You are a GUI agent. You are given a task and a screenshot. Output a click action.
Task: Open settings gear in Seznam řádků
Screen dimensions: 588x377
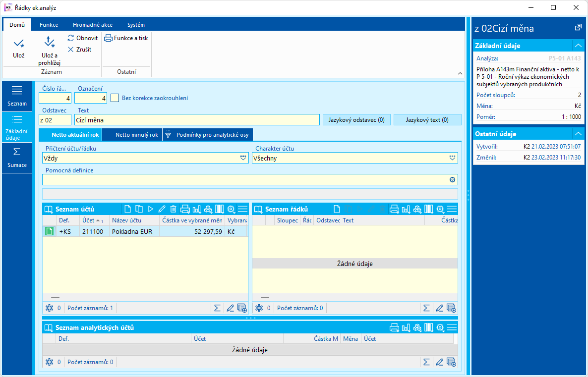point(440,209)
